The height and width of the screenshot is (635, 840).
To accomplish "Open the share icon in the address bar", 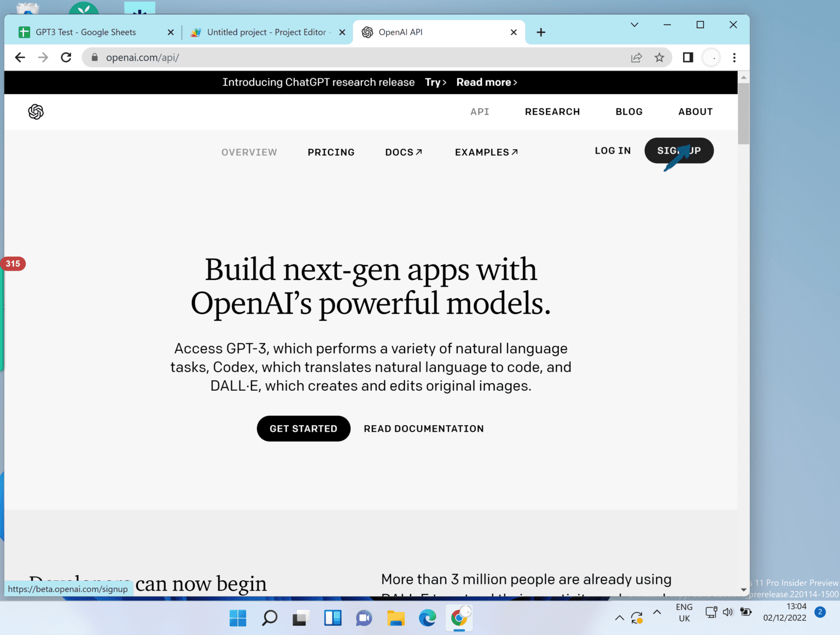I will (637, 57).
